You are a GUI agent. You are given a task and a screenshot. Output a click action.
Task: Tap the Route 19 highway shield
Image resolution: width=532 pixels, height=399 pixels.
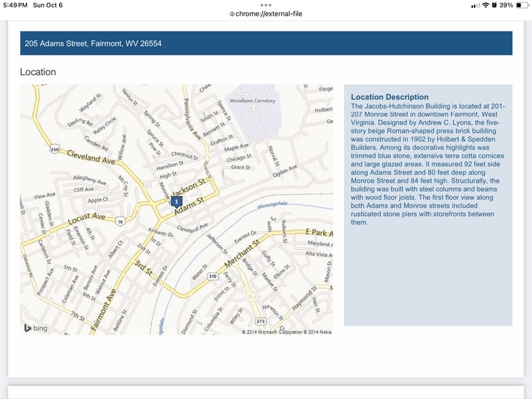[120, 221]
